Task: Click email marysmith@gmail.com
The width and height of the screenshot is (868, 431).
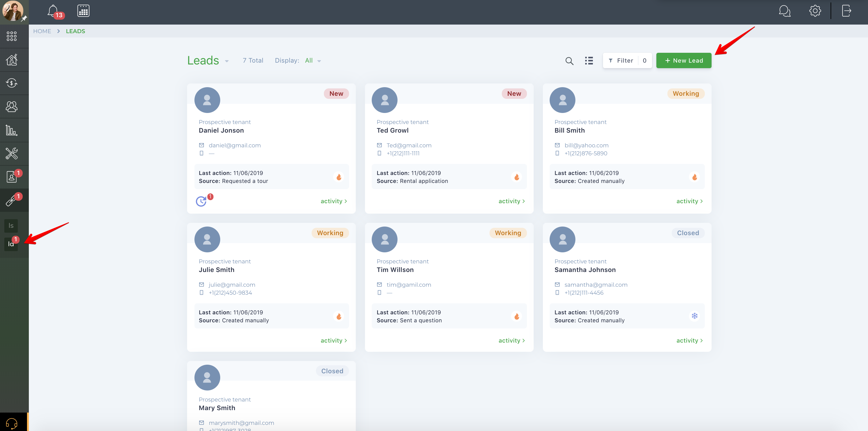Action: [x=241, y=423]
